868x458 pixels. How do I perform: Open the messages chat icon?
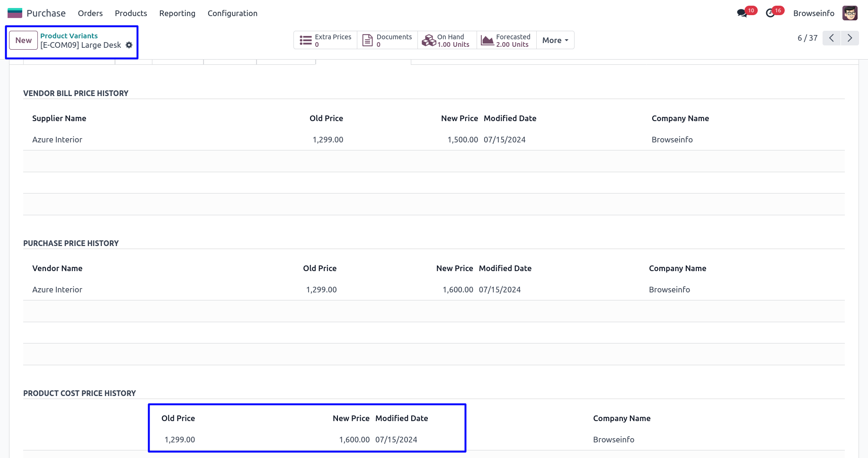742,13
